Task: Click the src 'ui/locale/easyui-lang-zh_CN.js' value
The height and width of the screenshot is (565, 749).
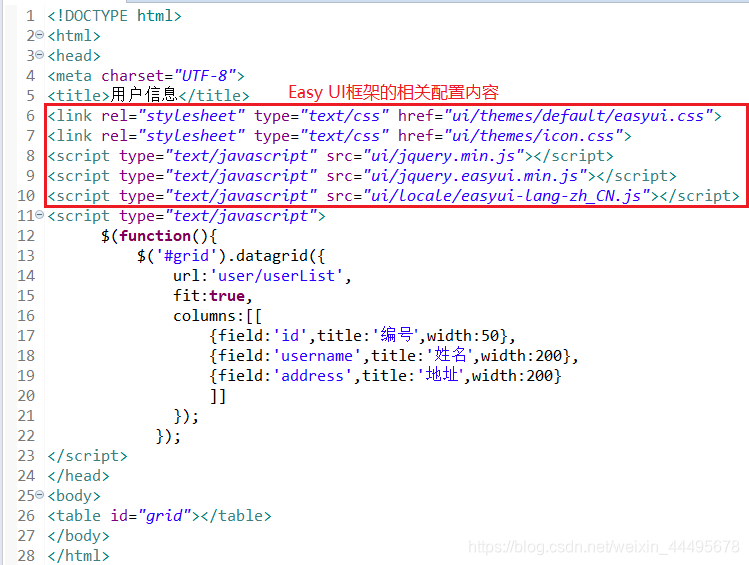Action: coord(507,196)
